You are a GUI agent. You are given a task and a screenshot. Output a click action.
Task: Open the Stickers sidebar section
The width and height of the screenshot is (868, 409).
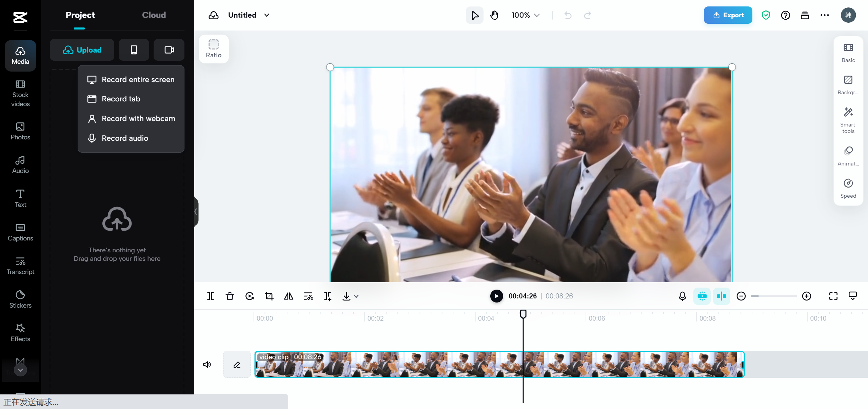pos(20,299)
